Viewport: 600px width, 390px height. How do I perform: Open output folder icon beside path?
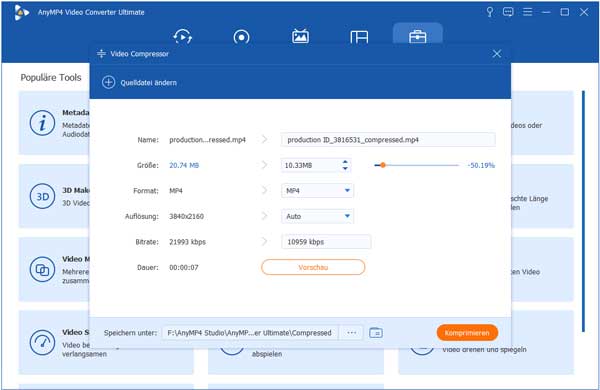tap(376, 333)
